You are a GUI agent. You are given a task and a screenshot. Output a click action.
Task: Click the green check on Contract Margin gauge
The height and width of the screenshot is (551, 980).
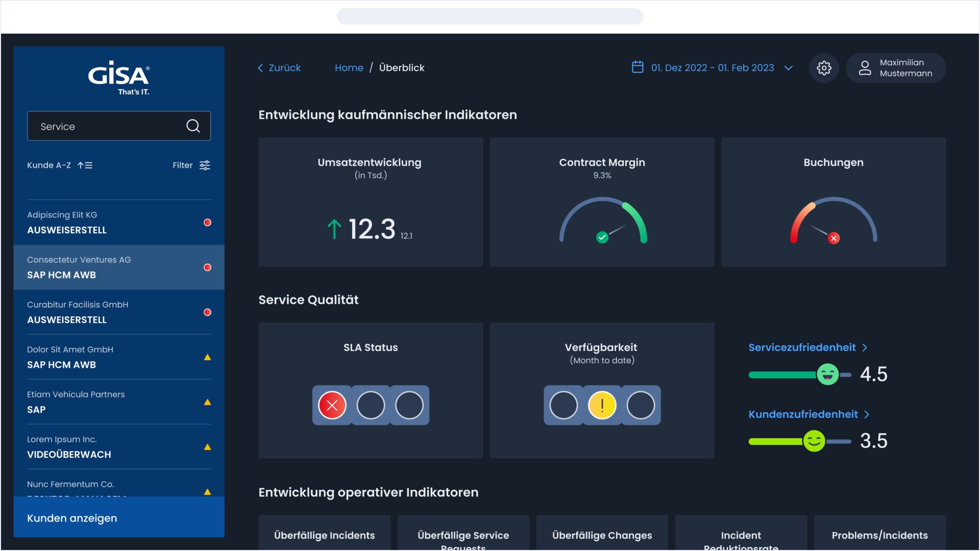pos(602,237)
